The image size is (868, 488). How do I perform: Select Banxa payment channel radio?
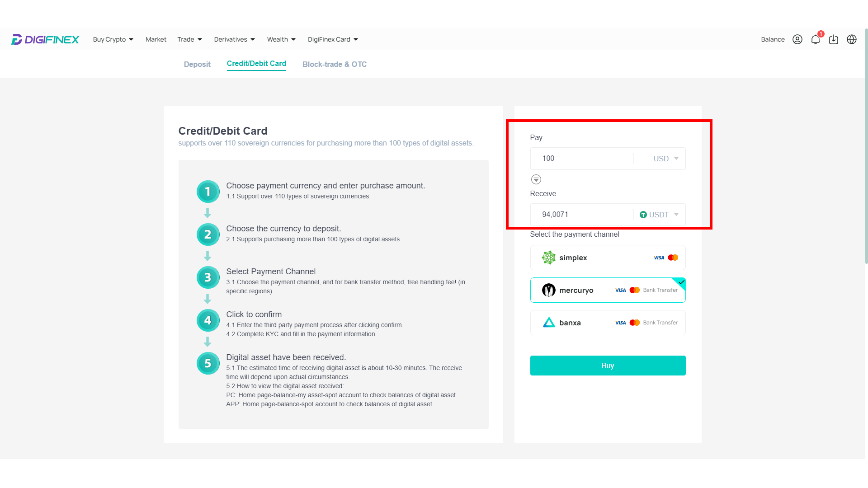(608, 322)
